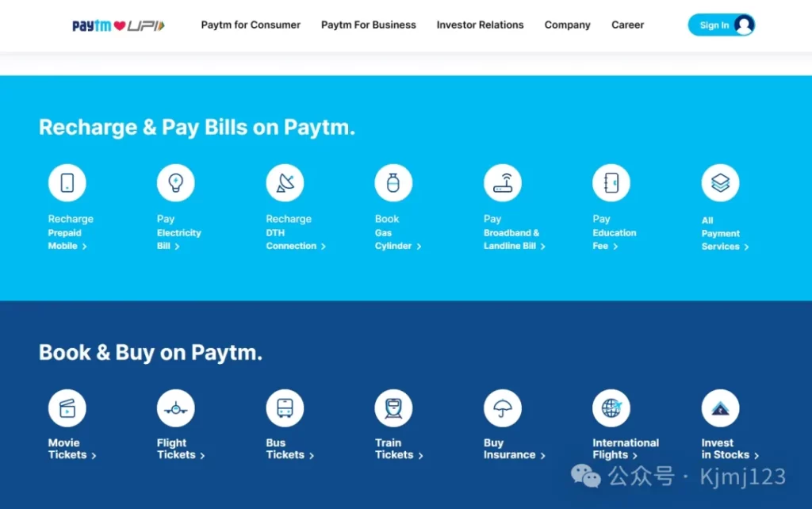Viewport: 812px width, 509px height.
Task: Open Pay Broadband & Landline Bill link
Action: [x=515, y=232]
